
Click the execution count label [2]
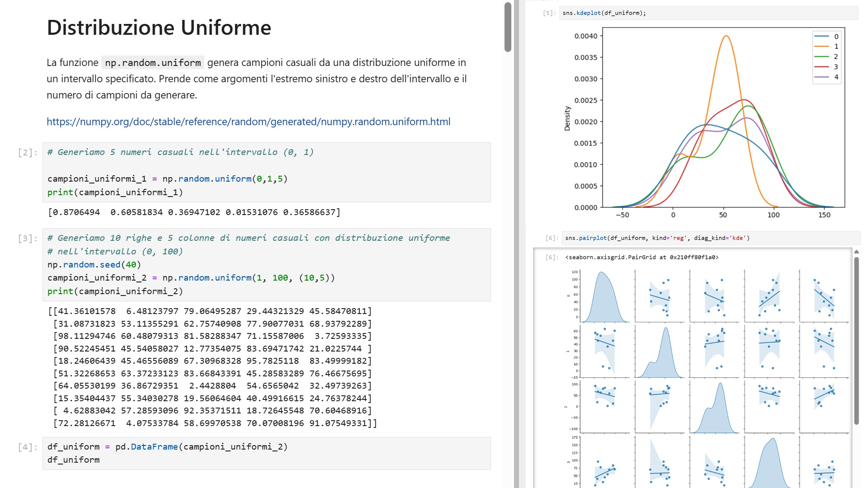coord(25,152)
